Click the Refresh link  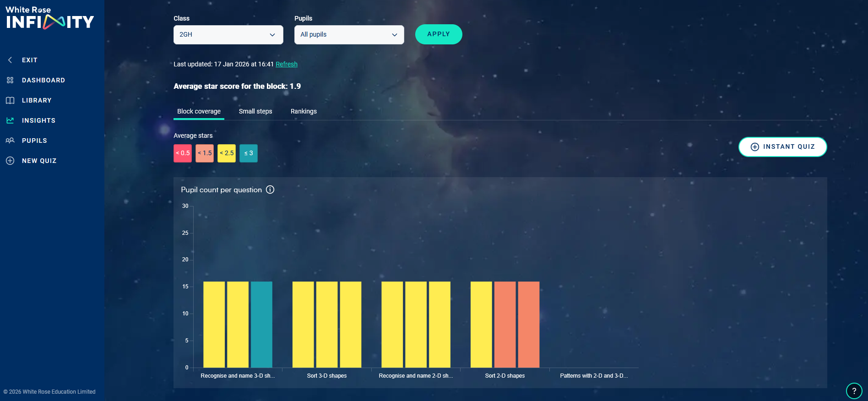287,64
